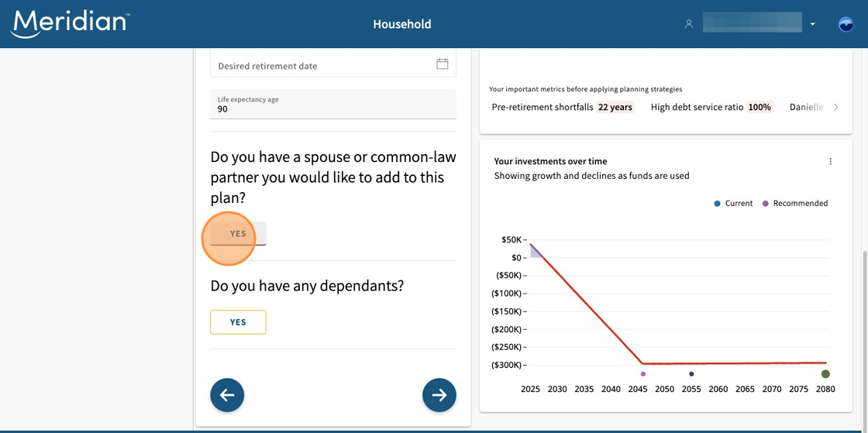Screen dimensions: 868x433
Task: Click the 2025 year label on chart
Action: [530, 390]
